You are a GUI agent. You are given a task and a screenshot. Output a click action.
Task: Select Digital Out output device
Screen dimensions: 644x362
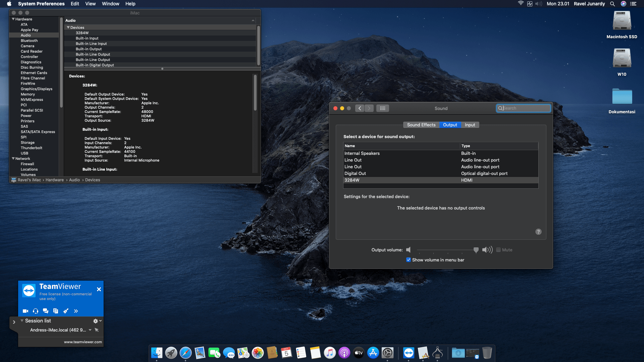click(441, 174)
